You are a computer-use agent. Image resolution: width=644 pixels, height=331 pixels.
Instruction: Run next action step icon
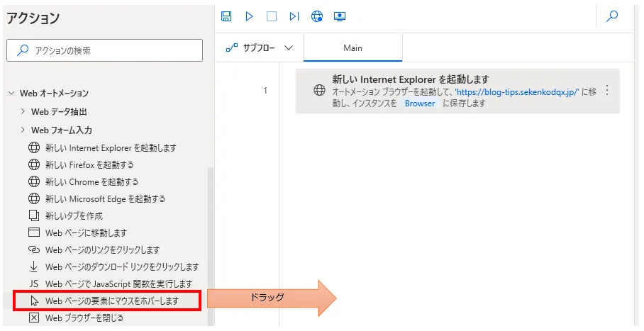pos(294,16)
